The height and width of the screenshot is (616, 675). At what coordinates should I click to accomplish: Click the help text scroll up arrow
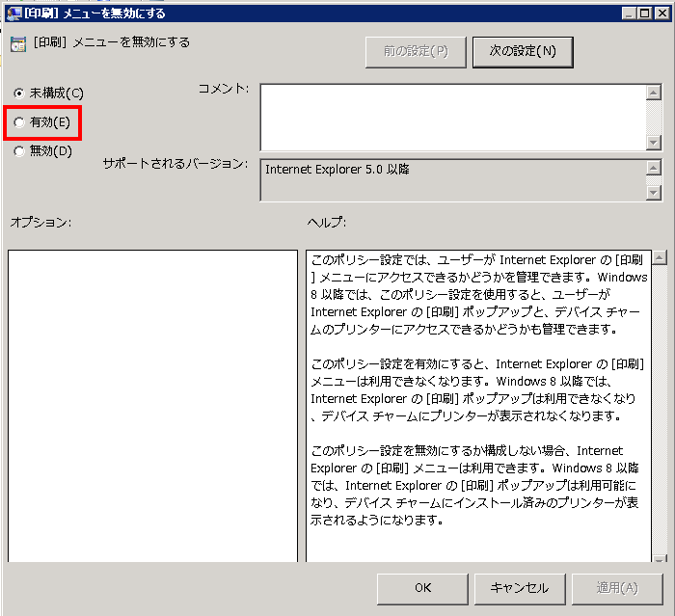tap(660, 258)
